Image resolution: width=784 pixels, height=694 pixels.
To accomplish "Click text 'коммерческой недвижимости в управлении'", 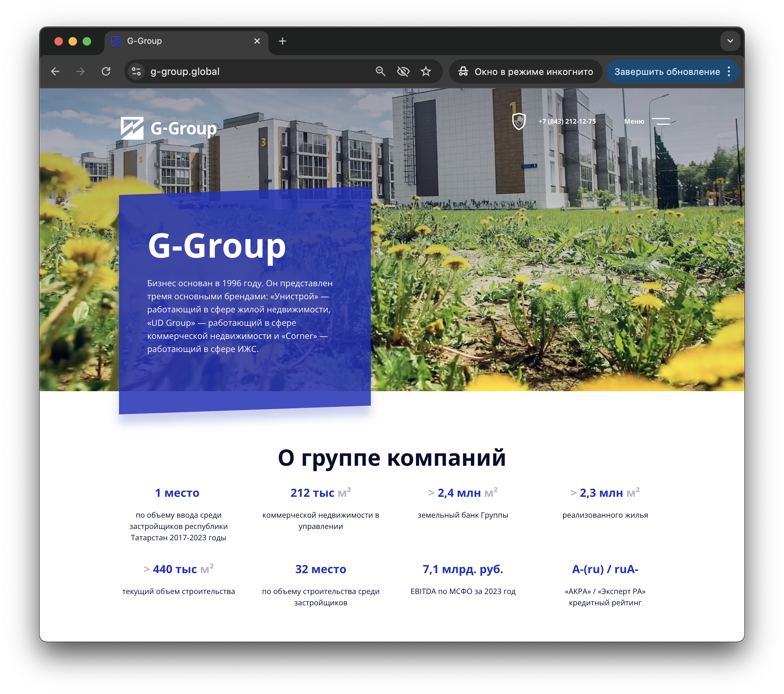I will pyautogui.click(x=321, y=520).
